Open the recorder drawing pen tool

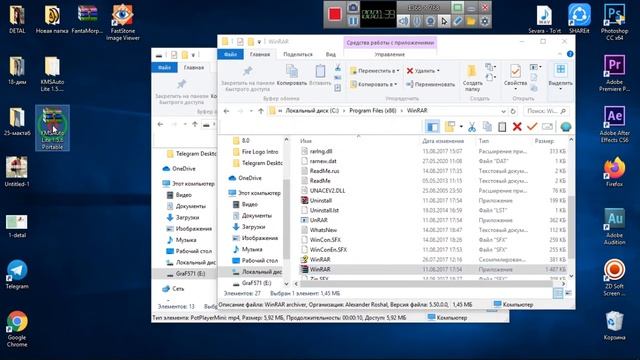(458, 21)
